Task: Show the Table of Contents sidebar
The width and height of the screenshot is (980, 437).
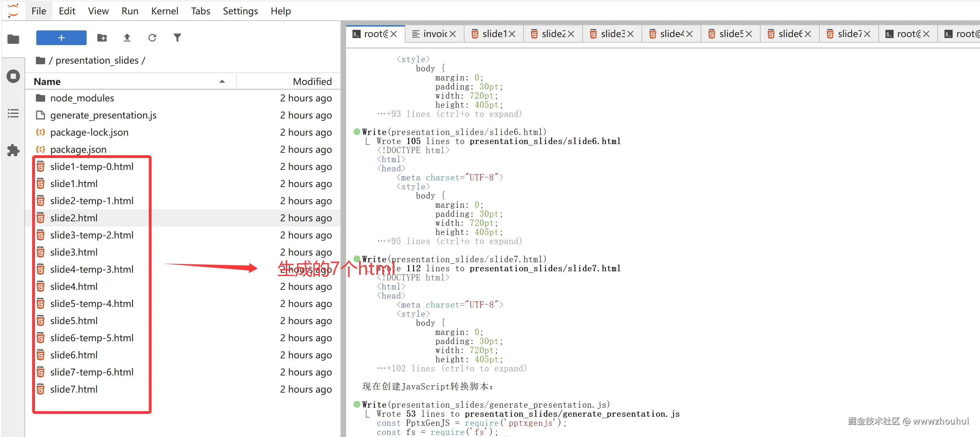Action: [x=13, y=113]
